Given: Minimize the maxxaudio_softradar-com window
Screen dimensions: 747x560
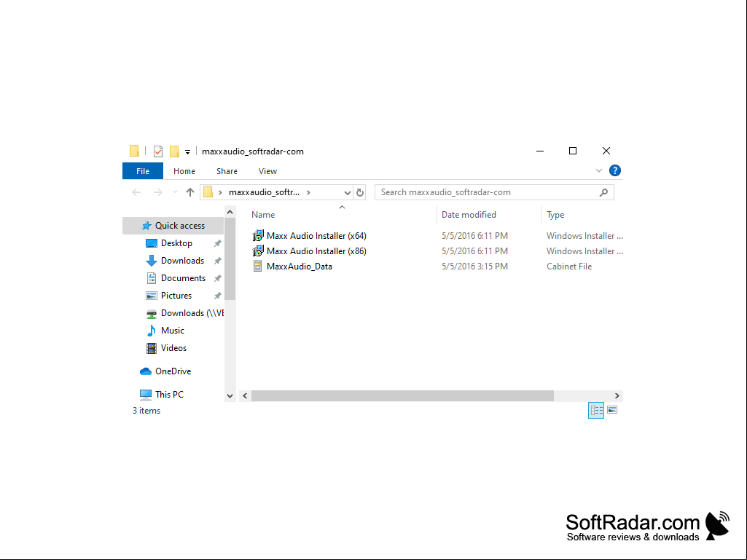Looking at the screenshot, I should pyautogui.click(x=540, y=151).
